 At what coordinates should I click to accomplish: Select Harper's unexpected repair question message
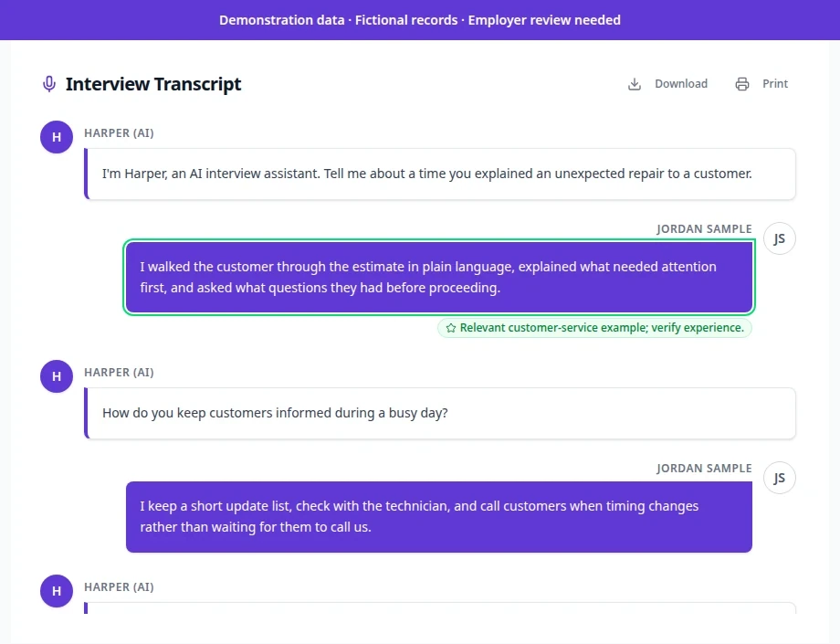(x=440, y=174)
